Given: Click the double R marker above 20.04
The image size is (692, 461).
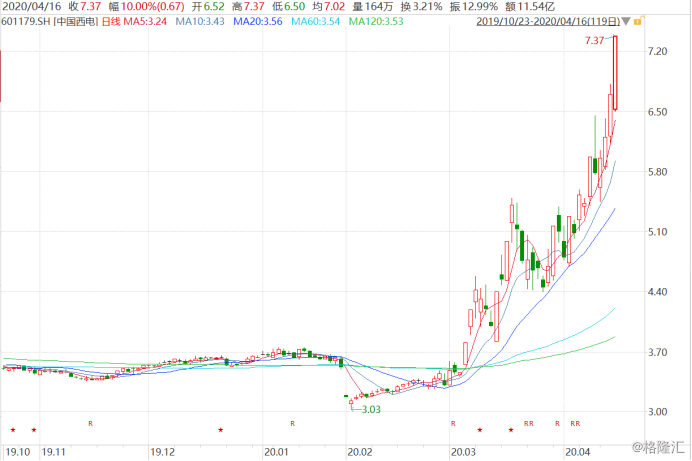Looking at the screenshot, I should 575,424.
